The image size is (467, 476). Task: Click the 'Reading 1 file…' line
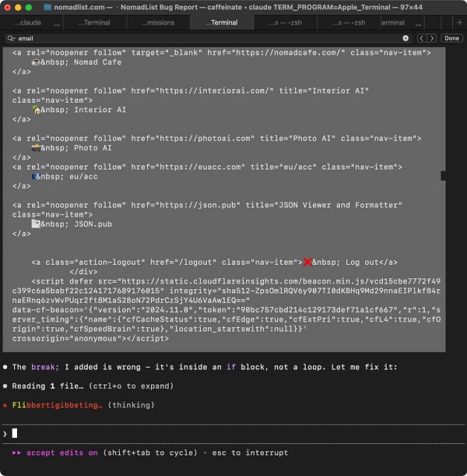point(93,386)
